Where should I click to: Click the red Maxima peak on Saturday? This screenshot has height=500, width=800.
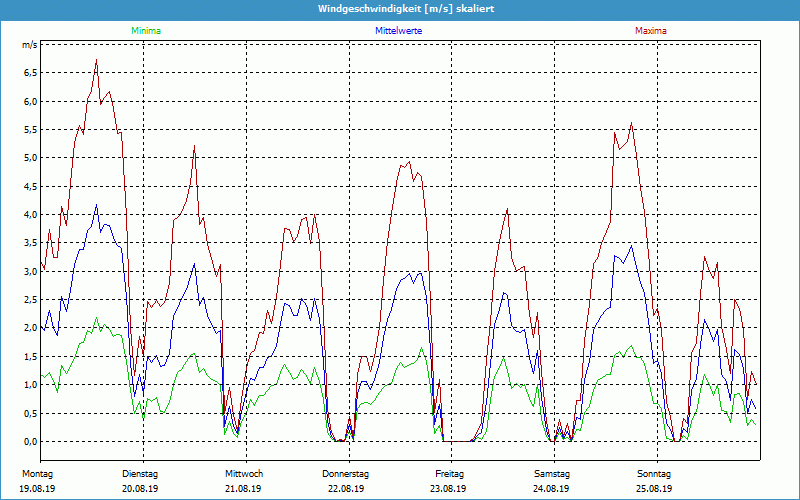click(x=632, y=122)
